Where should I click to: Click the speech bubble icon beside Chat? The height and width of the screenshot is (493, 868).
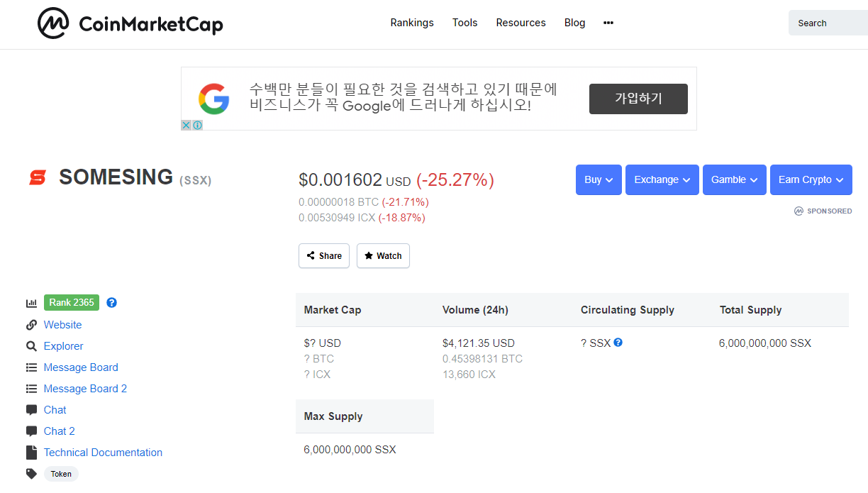[31, 410]
